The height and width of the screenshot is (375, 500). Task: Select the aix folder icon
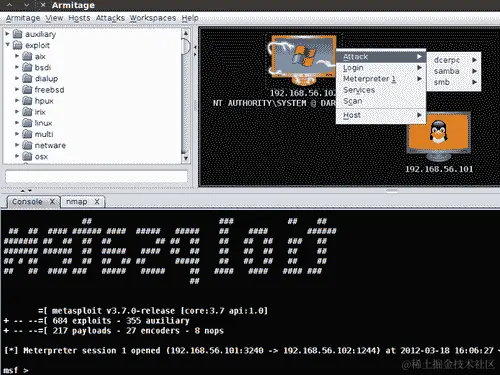click(x=27, y=56)
